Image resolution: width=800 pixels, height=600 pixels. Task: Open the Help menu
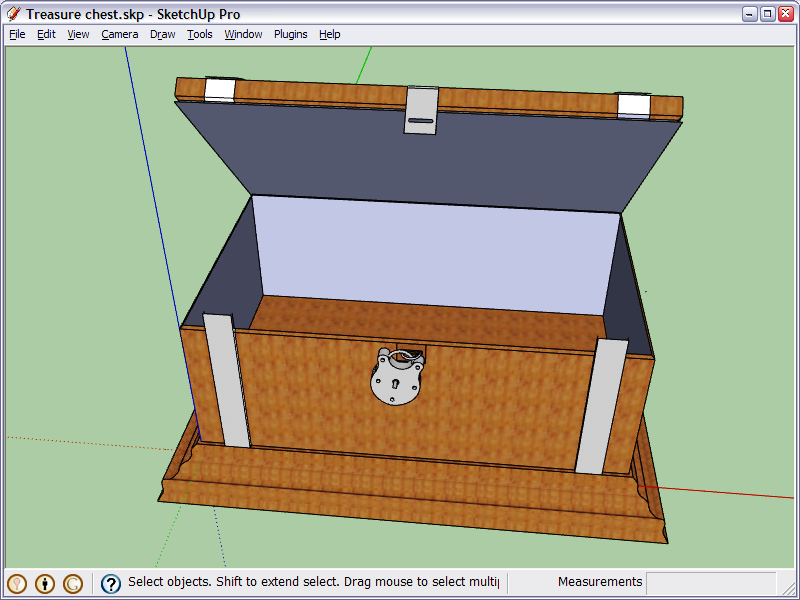tap(330, 34)
